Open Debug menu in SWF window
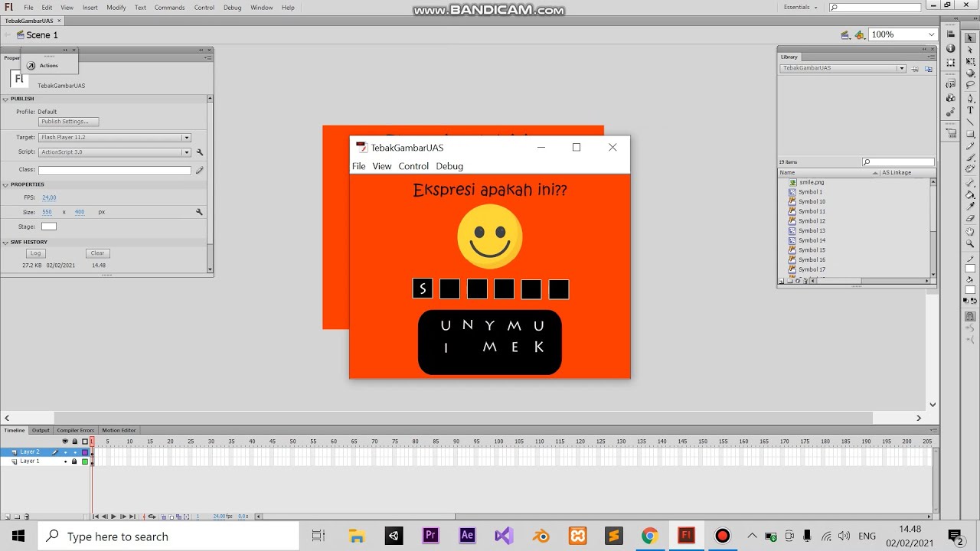The image size is (980, 551). 449,166
